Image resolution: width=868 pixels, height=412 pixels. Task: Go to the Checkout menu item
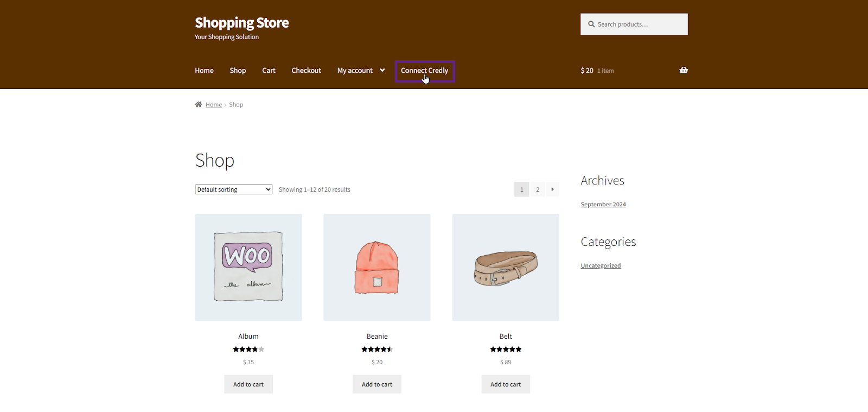(x=306, y=71)
